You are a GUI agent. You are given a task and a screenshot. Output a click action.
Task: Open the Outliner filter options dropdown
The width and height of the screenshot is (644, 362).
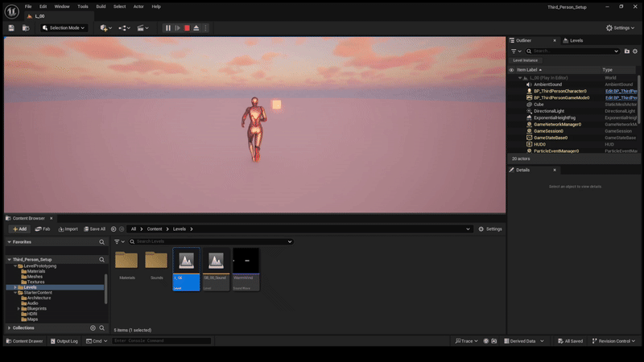click(x=516, y=51)
